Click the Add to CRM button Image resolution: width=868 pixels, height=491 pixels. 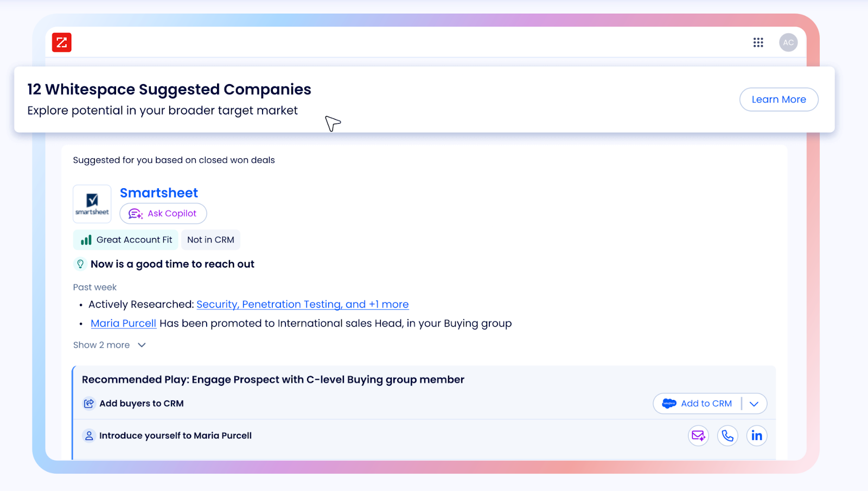coord(698,403)
